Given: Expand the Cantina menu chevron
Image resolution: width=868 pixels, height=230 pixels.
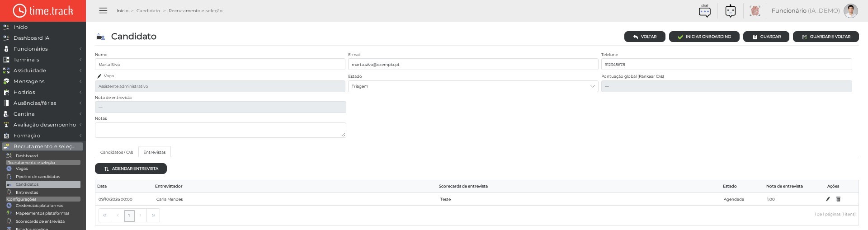Looking at the screenshot, I should pyautogui.click(x=80, y=114).
